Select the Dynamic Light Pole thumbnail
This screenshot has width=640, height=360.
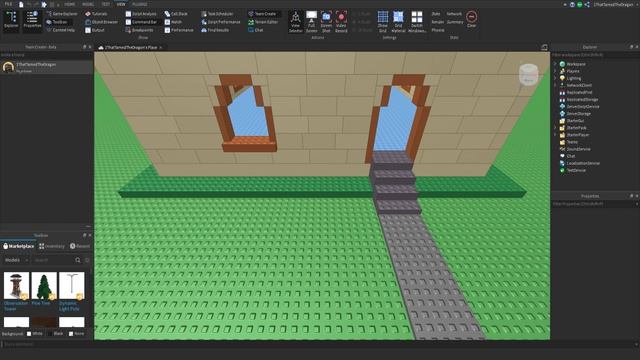coord(72,286)
